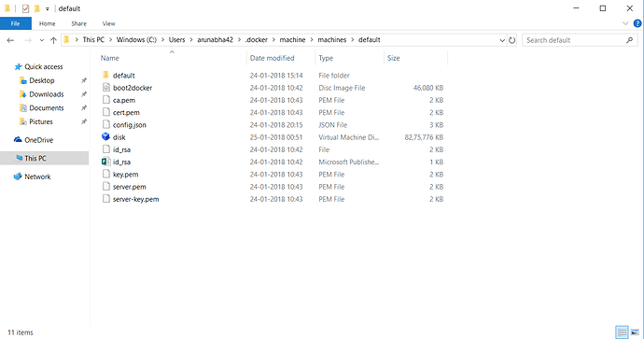
Task: Select the disk virtual machine icon
Action: 106,137
